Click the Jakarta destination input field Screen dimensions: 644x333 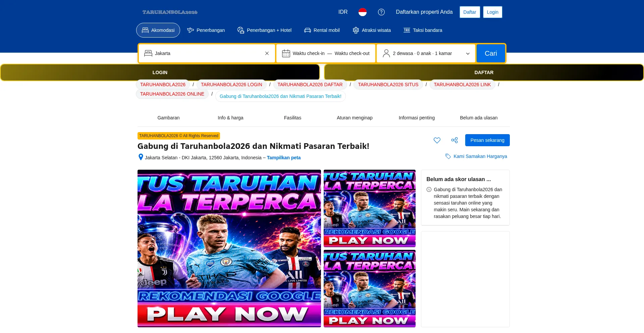coord(207,53)
